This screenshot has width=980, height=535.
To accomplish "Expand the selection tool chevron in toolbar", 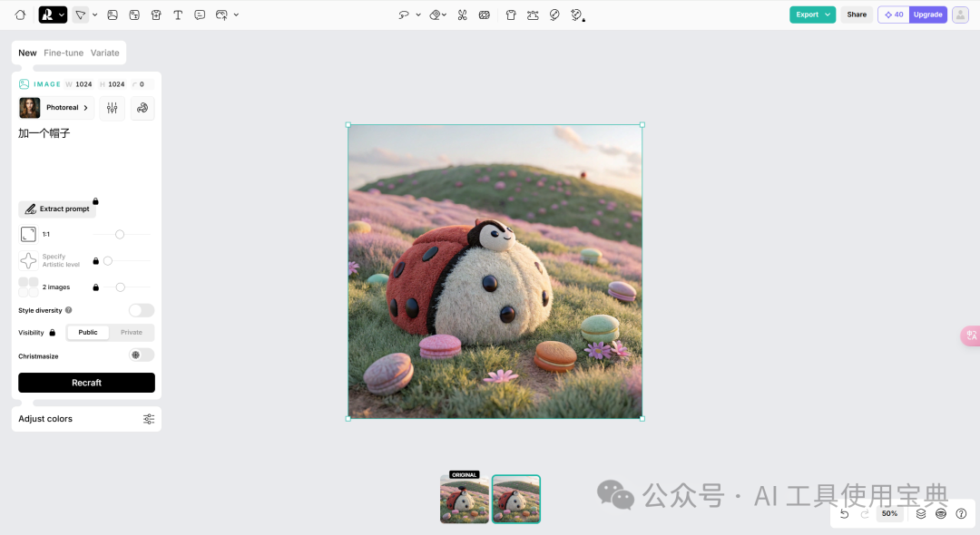I will (93, 15).
